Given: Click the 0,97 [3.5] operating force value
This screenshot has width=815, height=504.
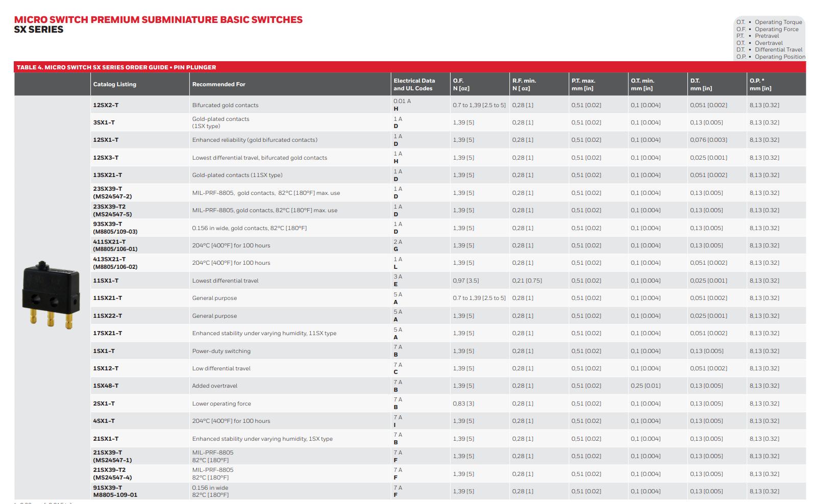Looking at the screenshot, I should [x=465, y=281].
